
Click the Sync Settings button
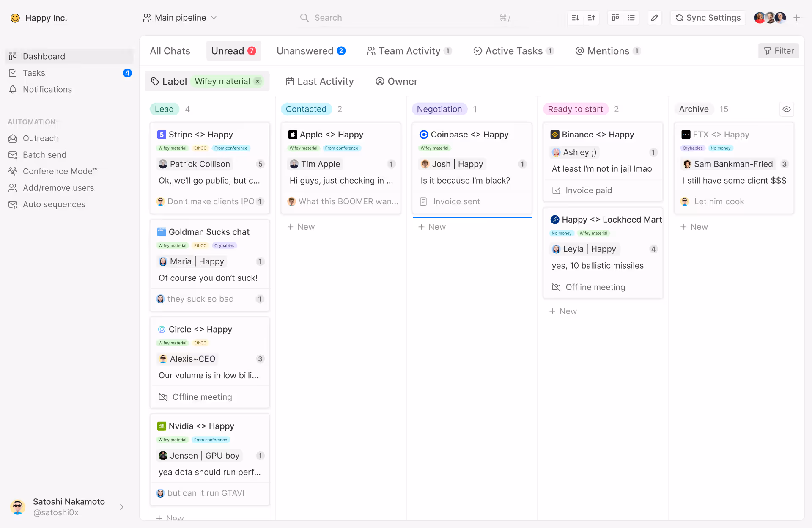click(708, 18)
